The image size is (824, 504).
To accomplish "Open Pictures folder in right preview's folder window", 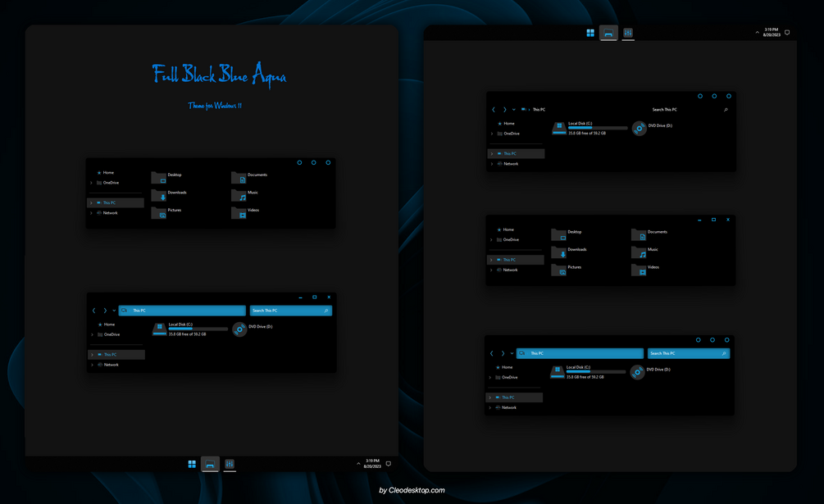I will point(567,270).
